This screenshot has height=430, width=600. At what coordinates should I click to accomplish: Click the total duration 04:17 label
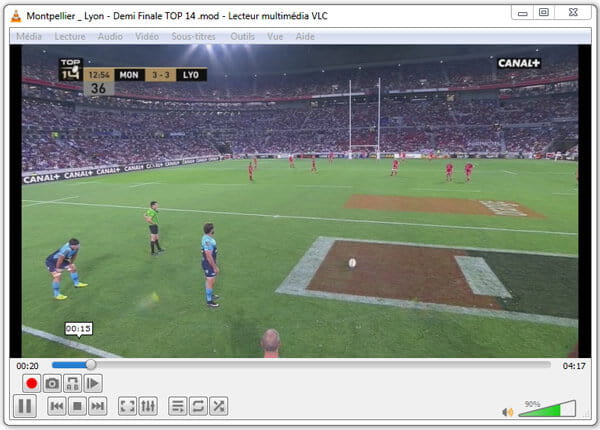pos(574,366)
